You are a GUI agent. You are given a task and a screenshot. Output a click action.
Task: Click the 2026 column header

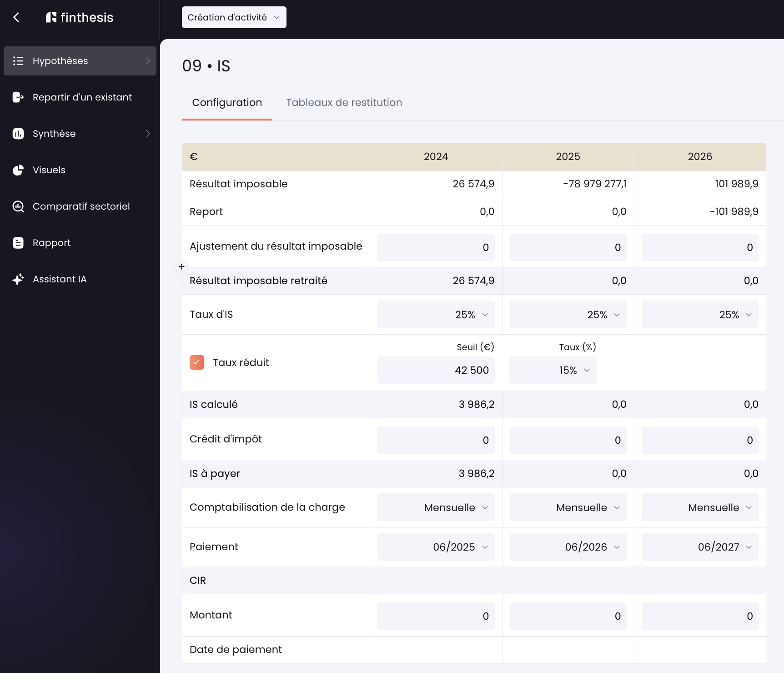(x=700, y=156)
